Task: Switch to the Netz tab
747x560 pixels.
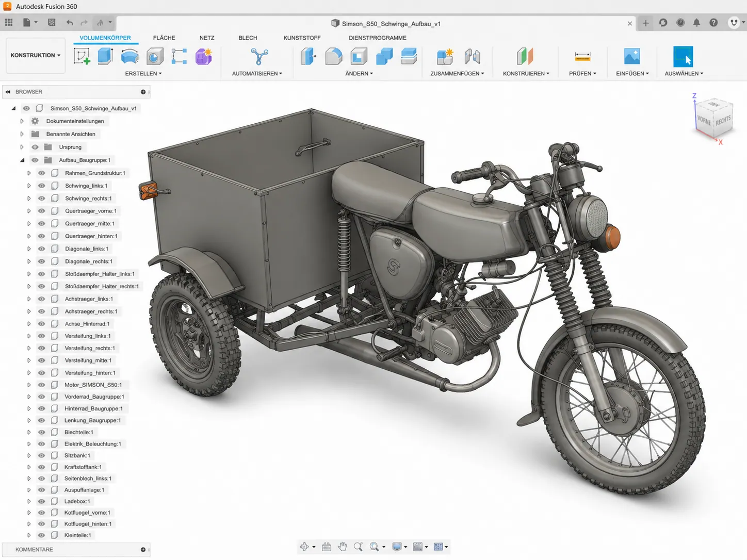Action: (207, 38)
